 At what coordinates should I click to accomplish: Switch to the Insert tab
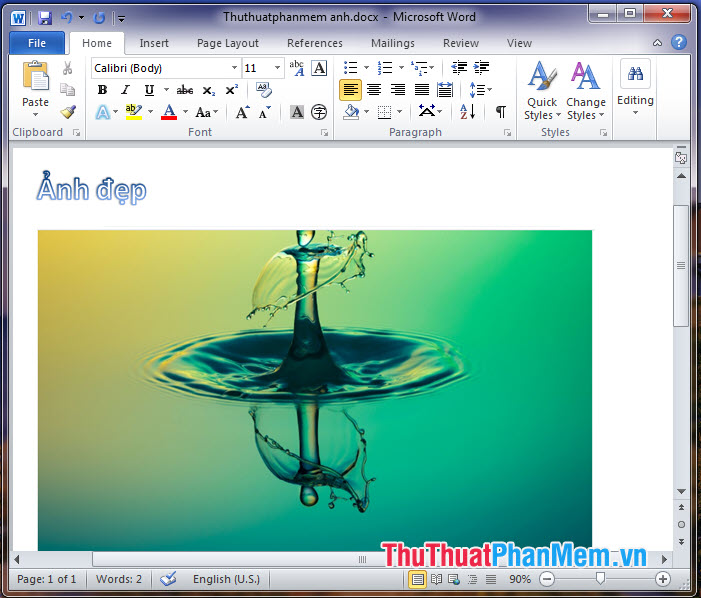154,43
